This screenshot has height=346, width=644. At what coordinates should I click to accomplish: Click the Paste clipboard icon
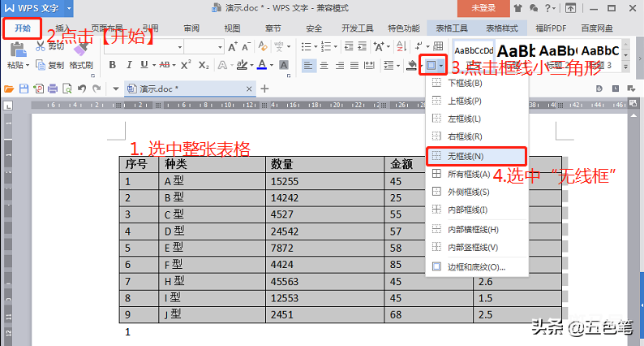coord(18,50)
